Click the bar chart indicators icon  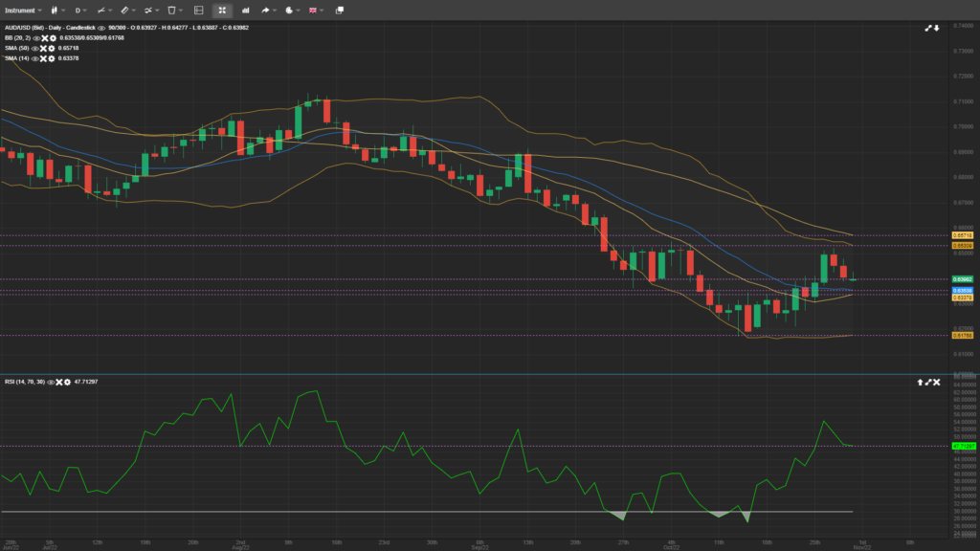(246, 10)
